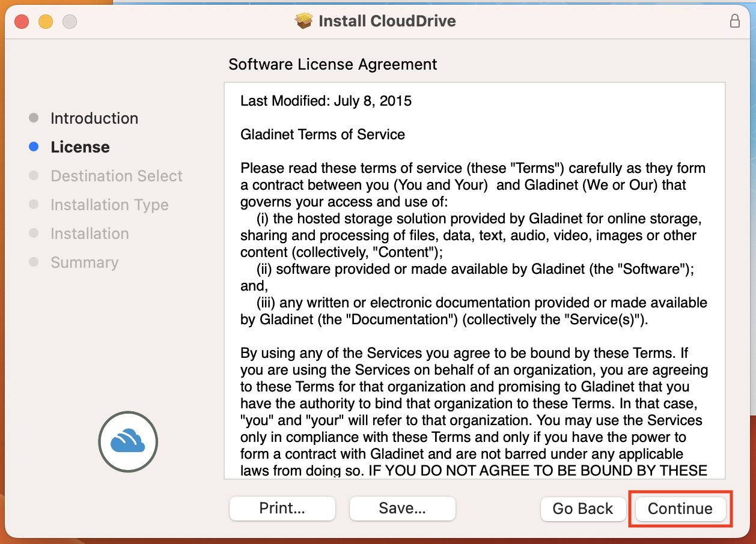
Task: Click the "Install CloudDrive" window title
Action: (387, 21)
